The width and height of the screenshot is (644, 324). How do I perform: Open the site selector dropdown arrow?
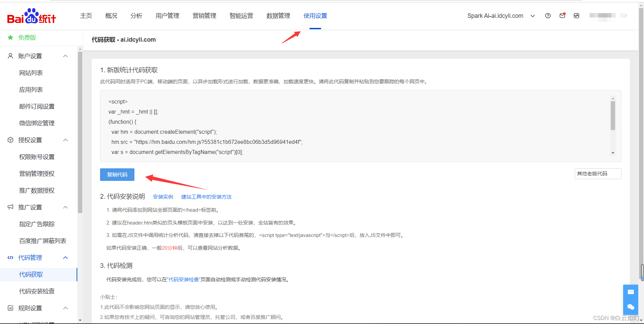click(532, 16)
